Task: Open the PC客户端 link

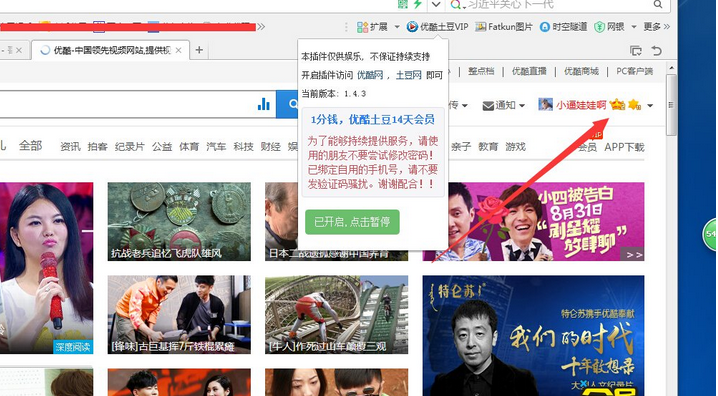Action: click(635, 71)
